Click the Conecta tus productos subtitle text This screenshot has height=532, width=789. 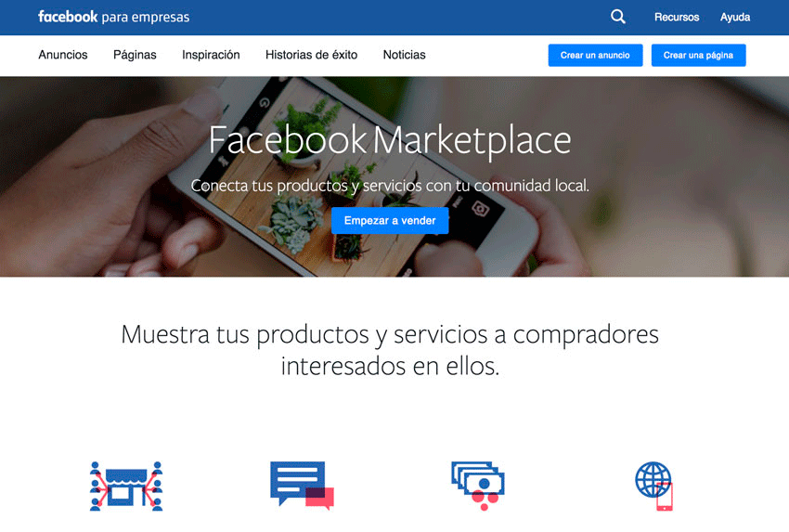390,186
